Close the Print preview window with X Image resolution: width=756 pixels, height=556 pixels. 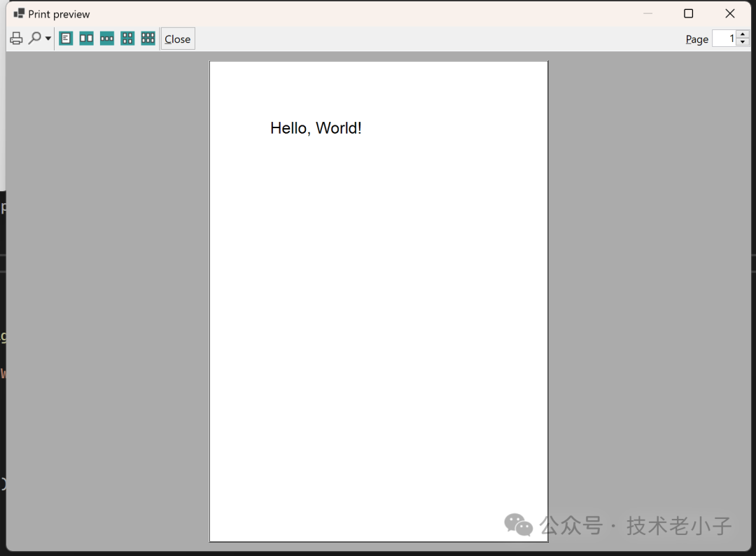[730, 13]
